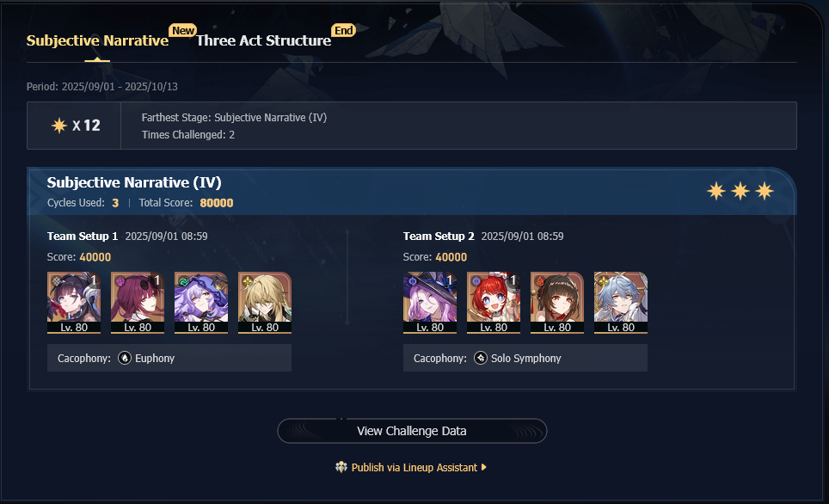Click the View Challenge Data button
829x504 pixels.
coord(412,431)
